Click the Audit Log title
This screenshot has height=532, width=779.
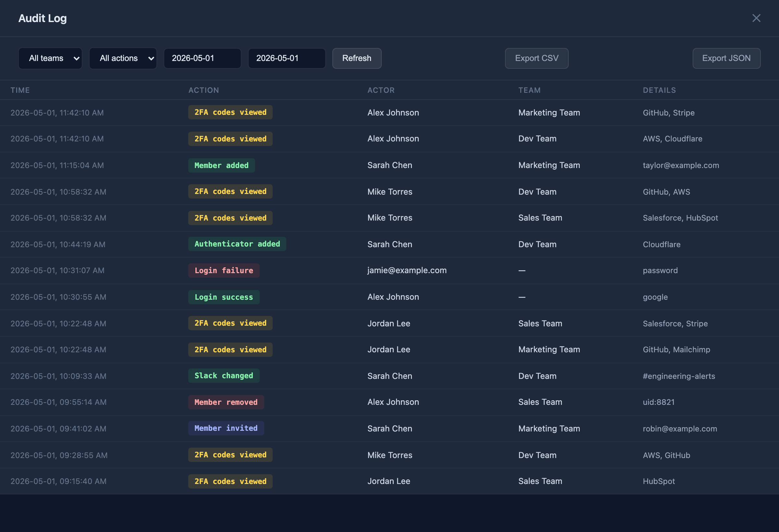coord(43,18)
